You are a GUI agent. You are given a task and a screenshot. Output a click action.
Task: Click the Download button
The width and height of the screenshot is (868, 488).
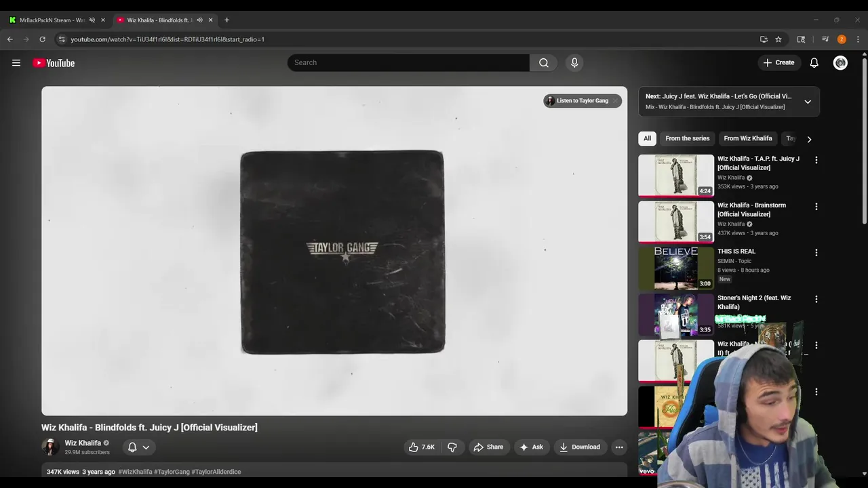click(x=580, y=447)
